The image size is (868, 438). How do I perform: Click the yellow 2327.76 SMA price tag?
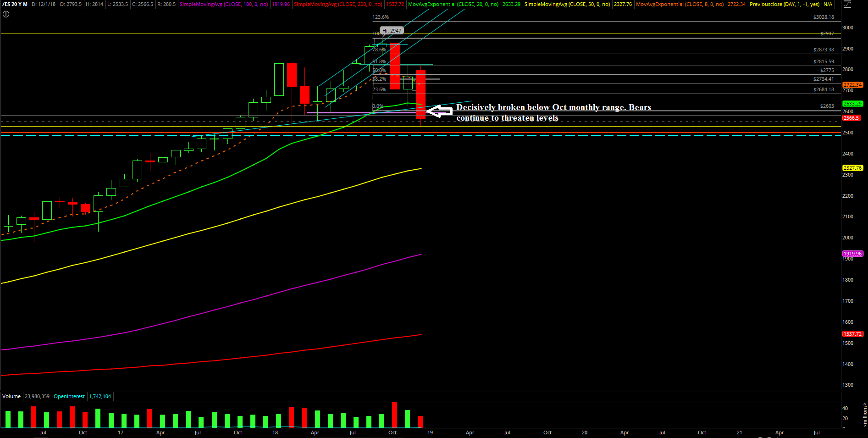pyautogui.click(x=852, y=168)
